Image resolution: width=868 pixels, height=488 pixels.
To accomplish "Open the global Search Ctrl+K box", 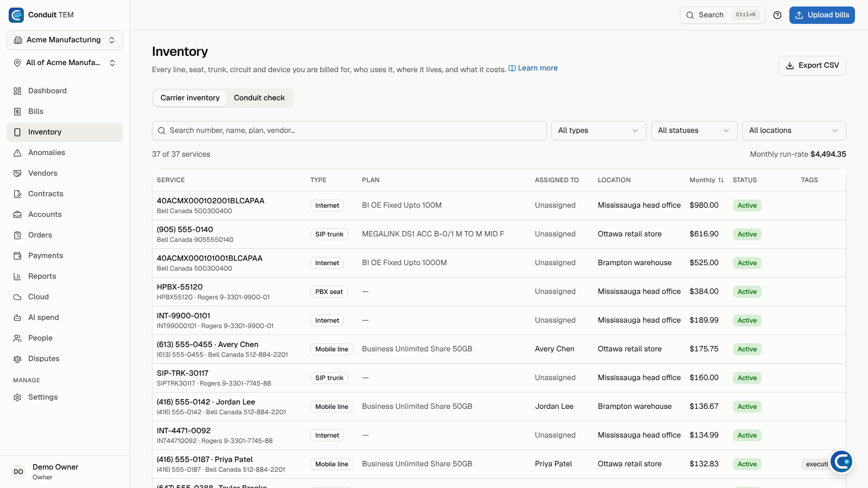I will pos(722,15).
